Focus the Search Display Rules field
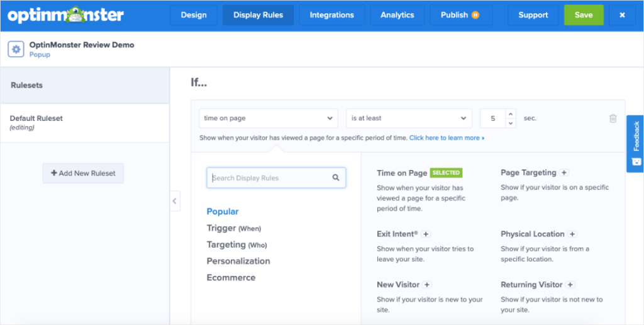This screenshot has height=325, width=644. (x=277, y=178)
